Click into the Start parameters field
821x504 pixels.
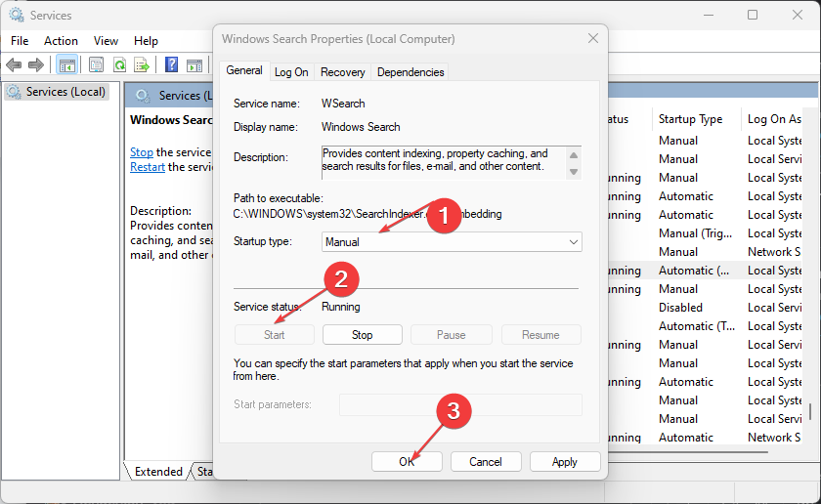pyautogui.click(x=460, y=404)
